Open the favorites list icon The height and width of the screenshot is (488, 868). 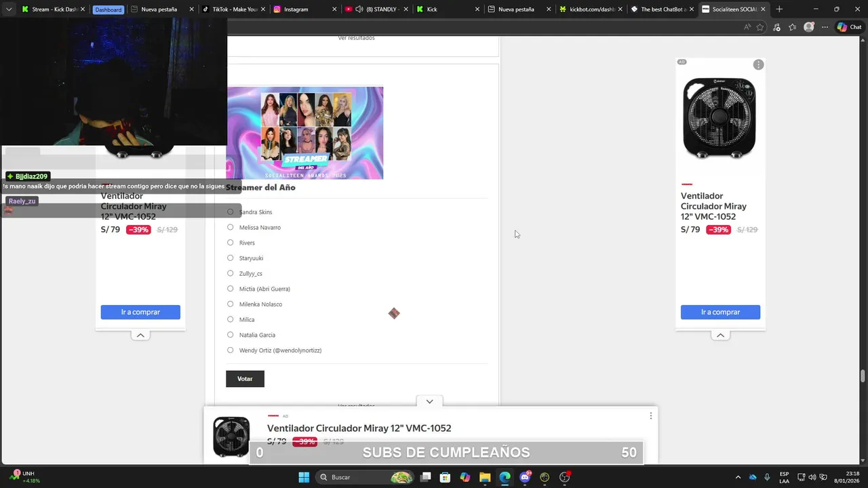tap(792, 27)
